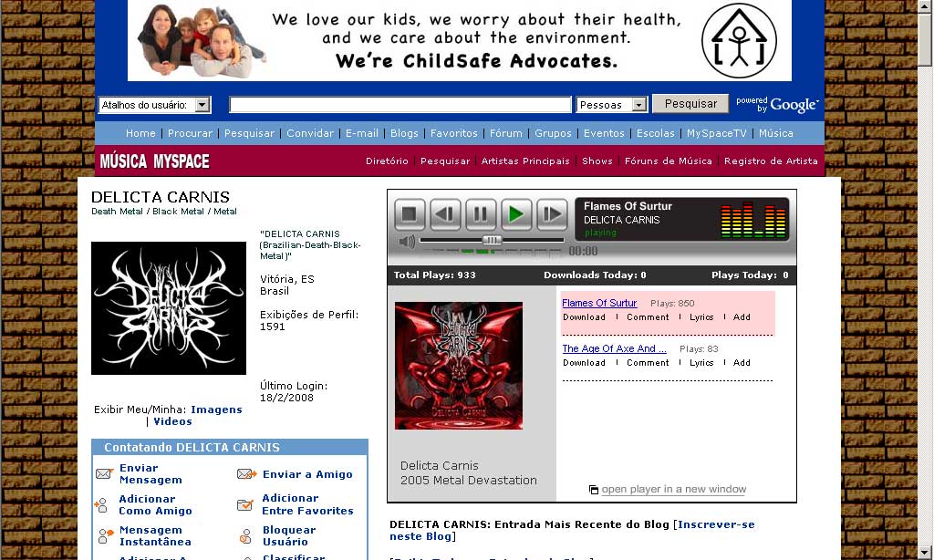The height and width of the screenshot is (560, 934).
Task: Click the open-player new window icon
Action: click(x=593, y=490)
